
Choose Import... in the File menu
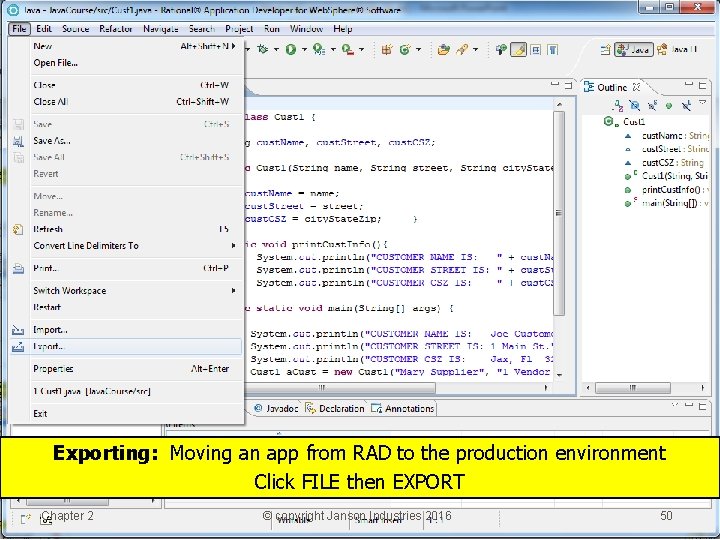click(125, 330)
